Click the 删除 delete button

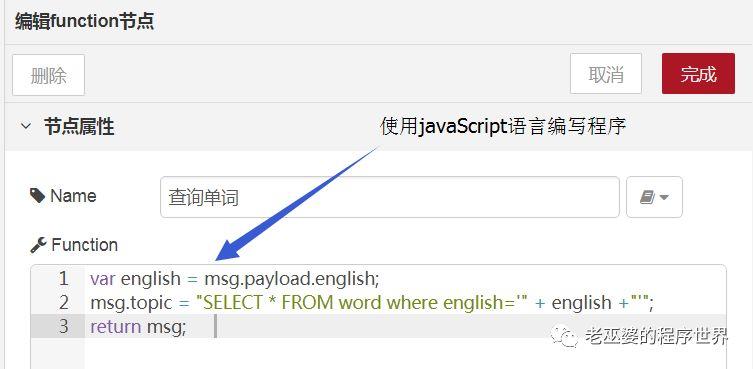click(x=49, y=75)
